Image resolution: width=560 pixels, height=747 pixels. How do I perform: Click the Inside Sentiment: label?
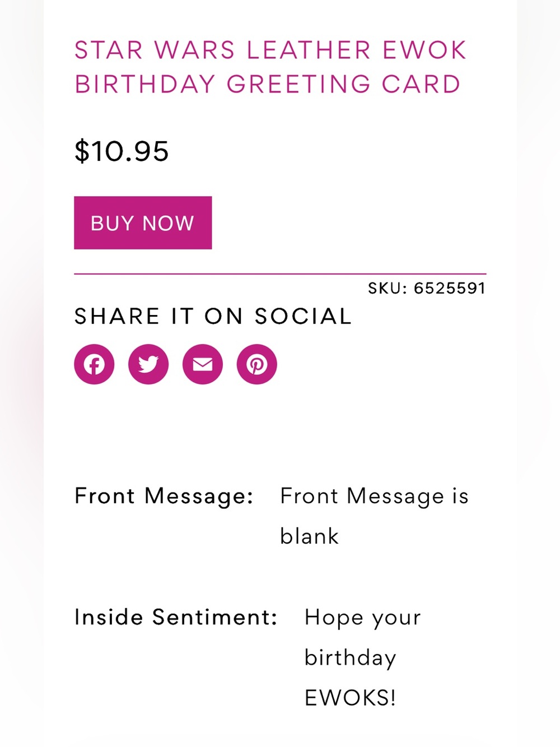click(x=176, y=617)
